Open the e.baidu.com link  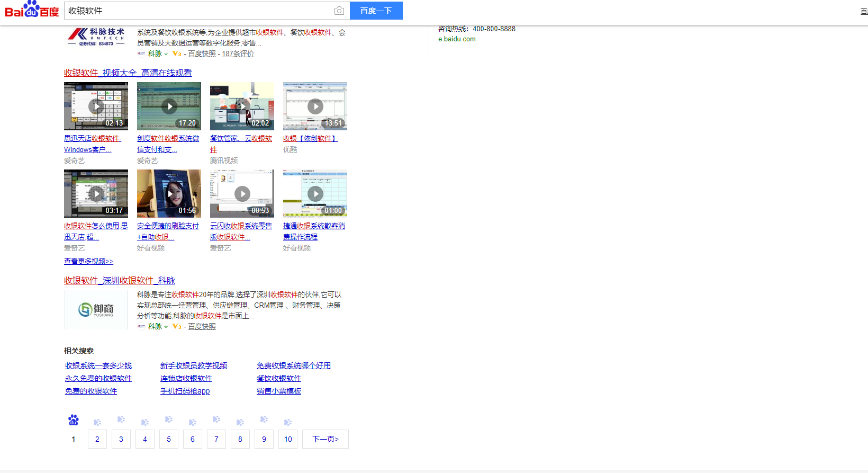(457, 39)
